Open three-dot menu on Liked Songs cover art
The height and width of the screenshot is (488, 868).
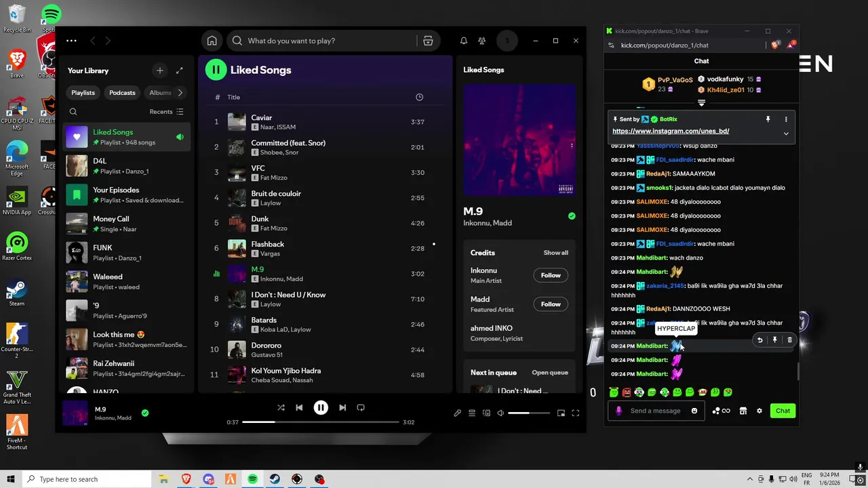pyautogui.click(x=572, y=145)
